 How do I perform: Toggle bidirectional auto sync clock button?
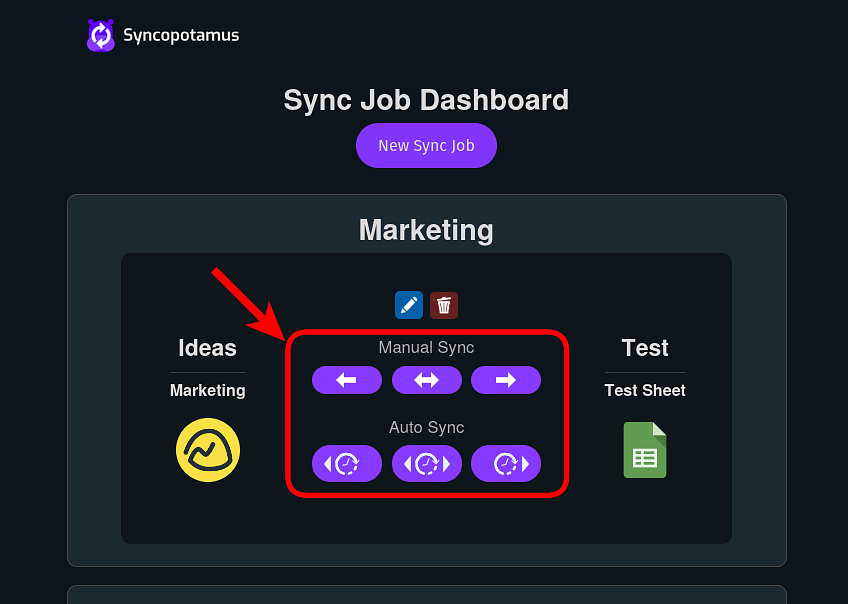coord(427,463)
